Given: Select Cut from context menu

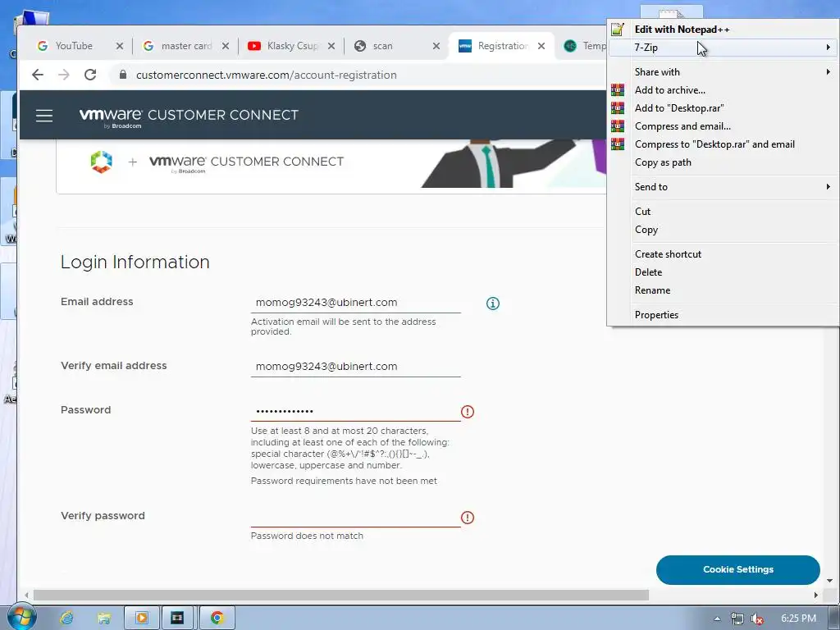Looking at the screenshot, I should click(x=724, y=212).
